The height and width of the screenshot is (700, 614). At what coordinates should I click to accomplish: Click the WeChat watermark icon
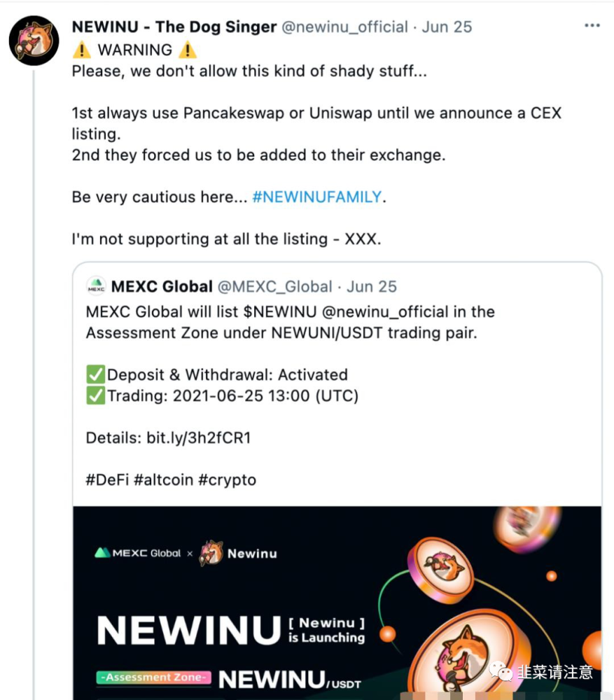[500, 671]
